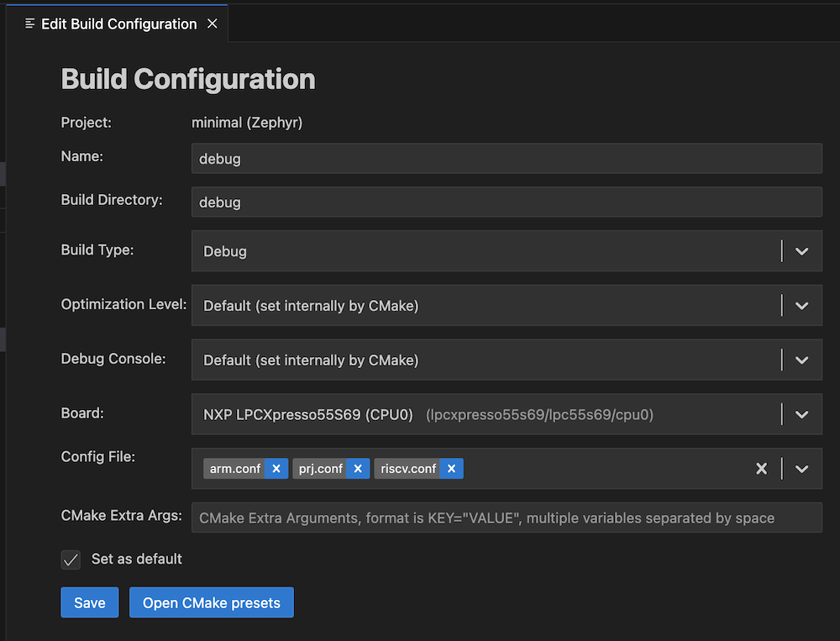Click the arm.conf chip label
This screenshot has height=641, width=840.
point(234,468)
